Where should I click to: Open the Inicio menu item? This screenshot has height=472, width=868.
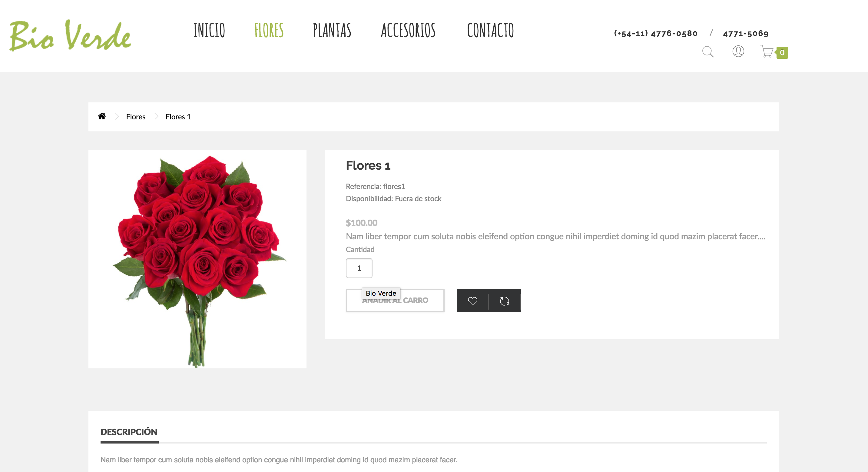[209, 30]
